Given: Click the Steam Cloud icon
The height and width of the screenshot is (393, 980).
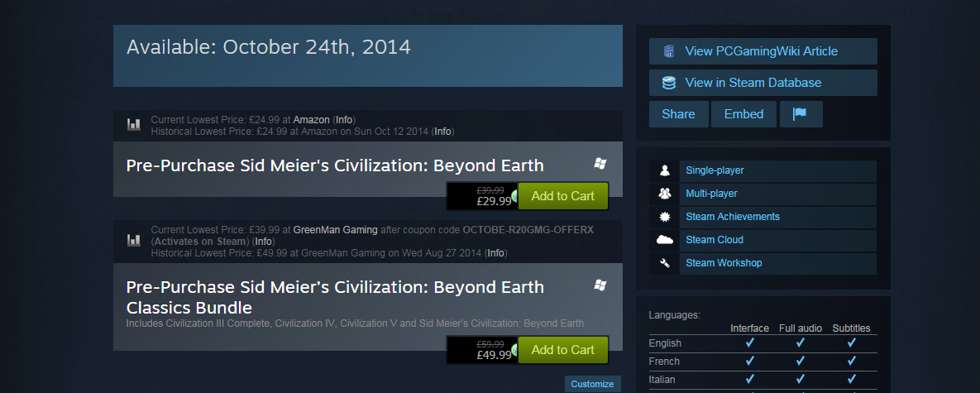Looking at the screenshot, I should point(665,240).
